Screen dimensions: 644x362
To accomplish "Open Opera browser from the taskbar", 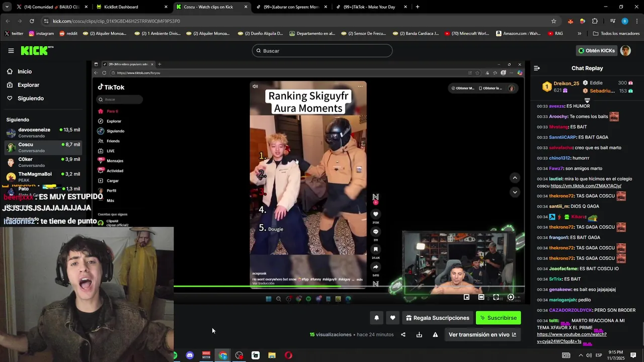I will point(288,355).
